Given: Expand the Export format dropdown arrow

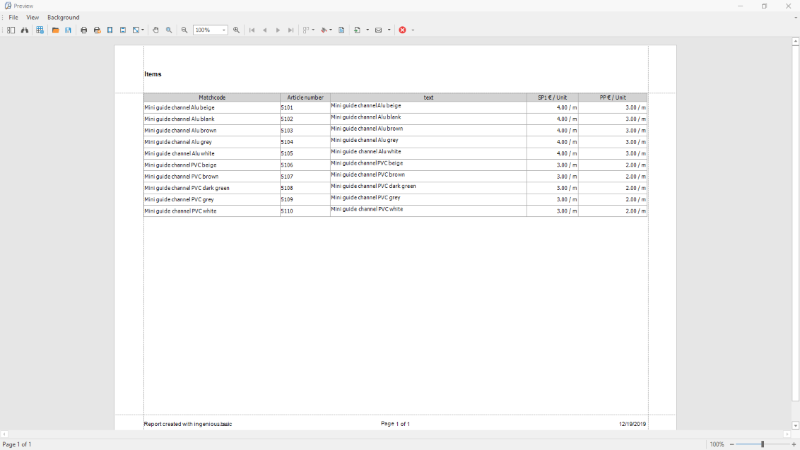Looking at the screenshot, I should click(367, 30).
